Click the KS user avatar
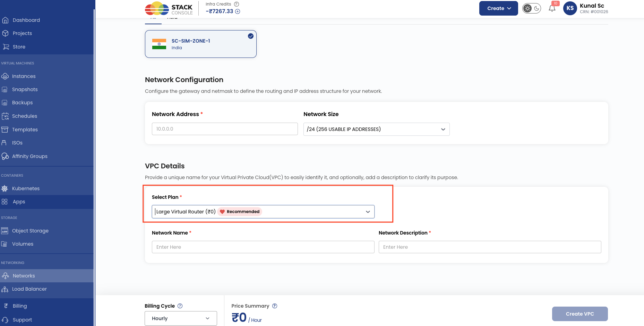 [x=570, y=8]
